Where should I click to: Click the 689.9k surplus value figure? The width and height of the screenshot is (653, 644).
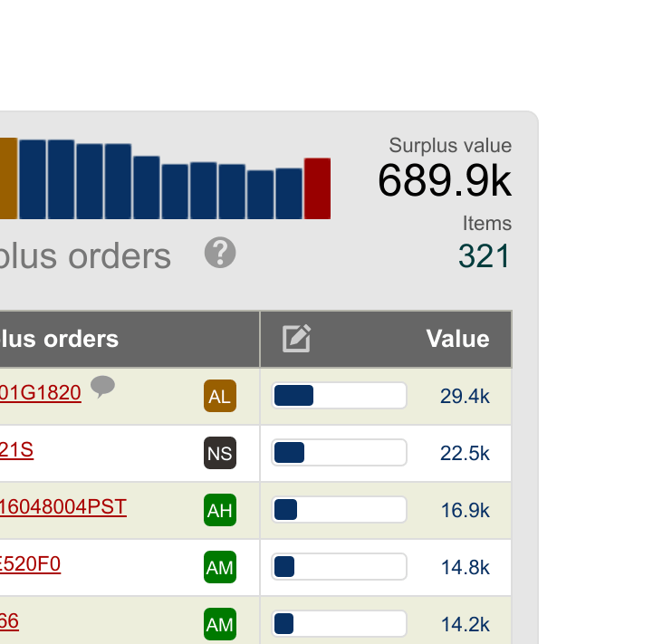coord(445,180)
